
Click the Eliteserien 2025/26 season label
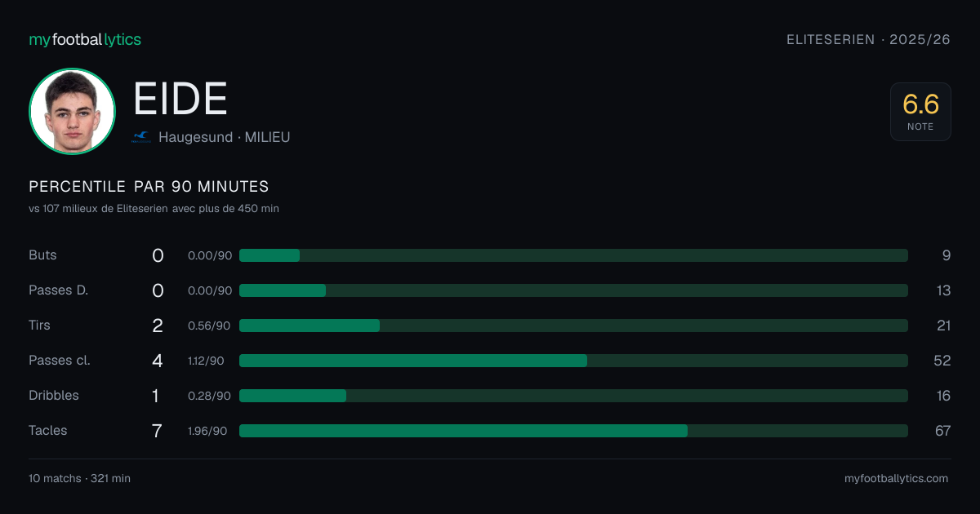pyautogui.click(x=868, y=39)
